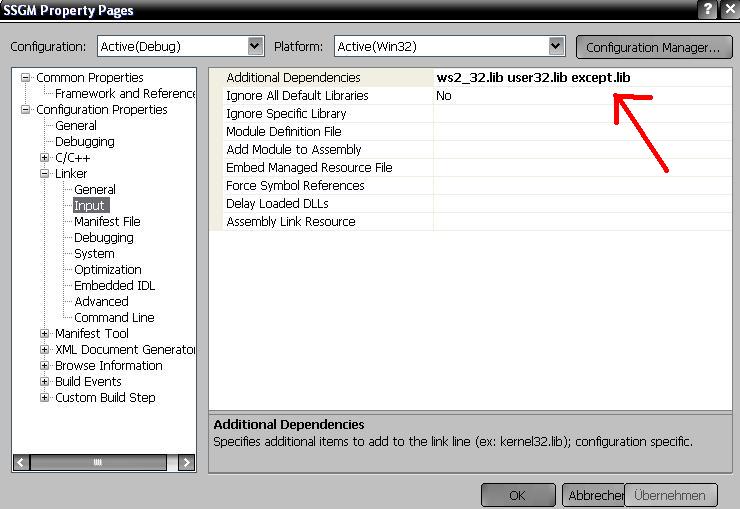Open the Linker Optimization page
740x509 pixels.
107,270
